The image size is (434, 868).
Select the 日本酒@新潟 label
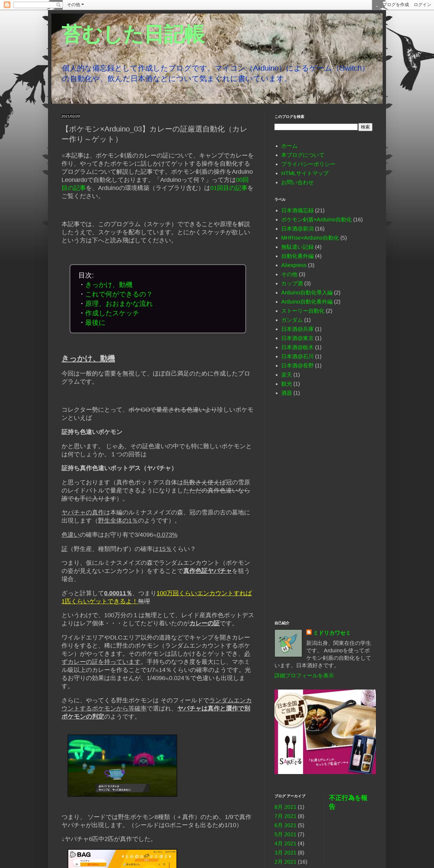tap(297, 229)
